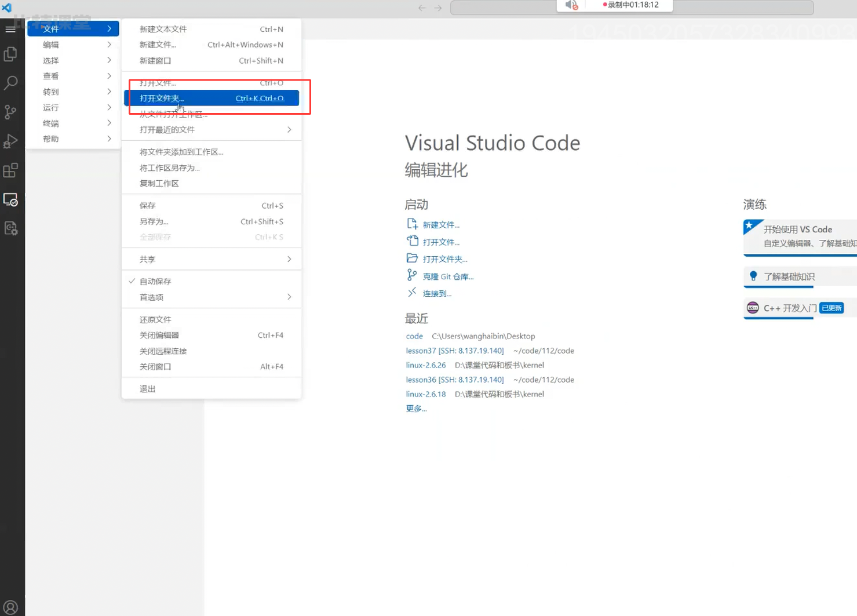Expand the 首选项 submenu arrow
This screenshot has height=616, width=857.
click(289, 297)
